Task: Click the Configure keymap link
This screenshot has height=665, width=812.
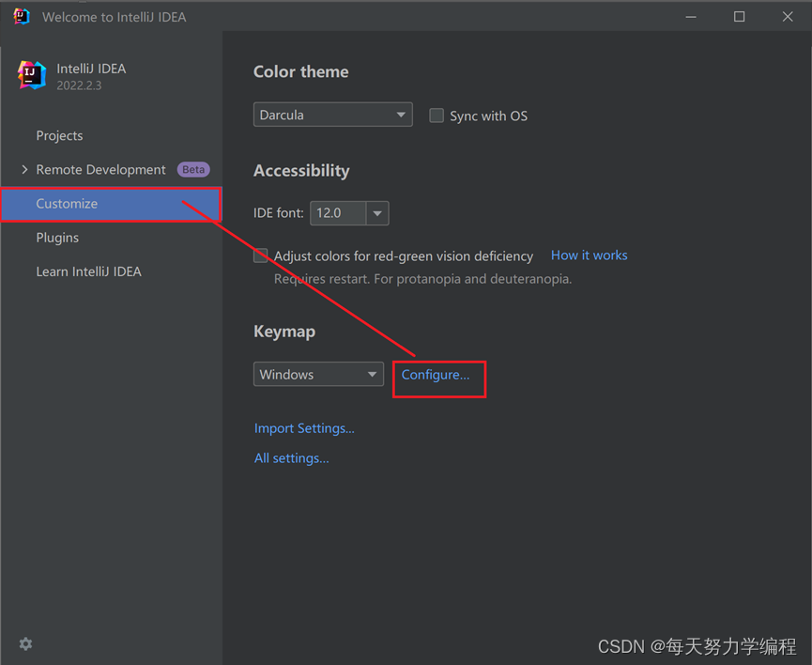Action: pos(435,374)
